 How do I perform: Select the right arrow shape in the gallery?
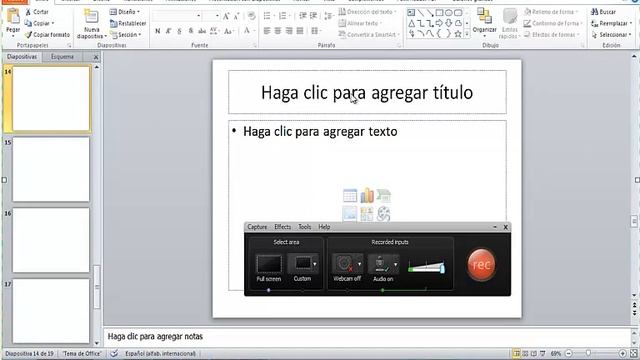439,23
